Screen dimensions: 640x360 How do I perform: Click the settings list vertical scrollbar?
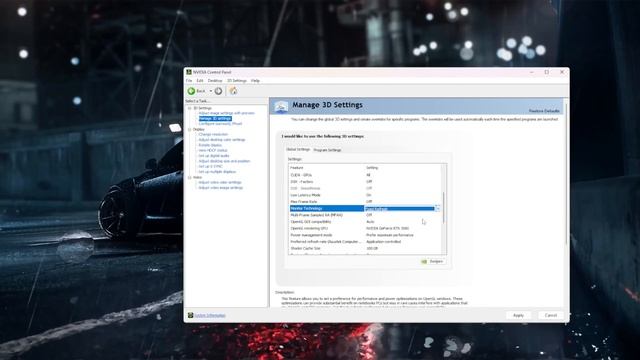pyautogui.click(x=444, y=209)
